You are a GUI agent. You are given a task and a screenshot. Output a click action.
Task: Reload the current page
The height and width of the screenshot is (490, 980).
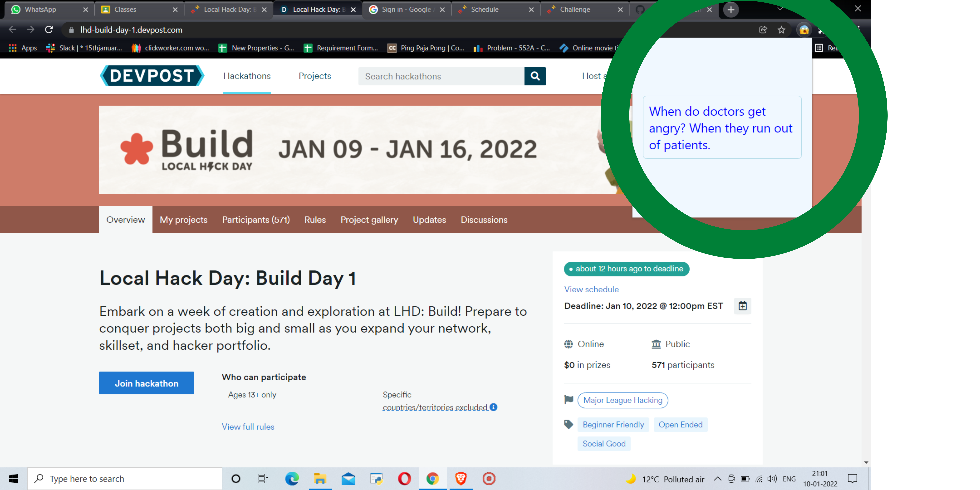(x=49, y=30)
